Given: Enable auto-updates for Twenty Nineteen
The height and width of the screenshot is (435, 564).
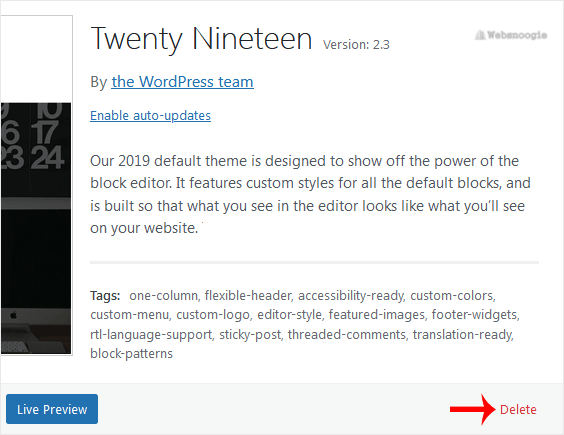Looking at the screenshot, I should (x=150, y=115).
